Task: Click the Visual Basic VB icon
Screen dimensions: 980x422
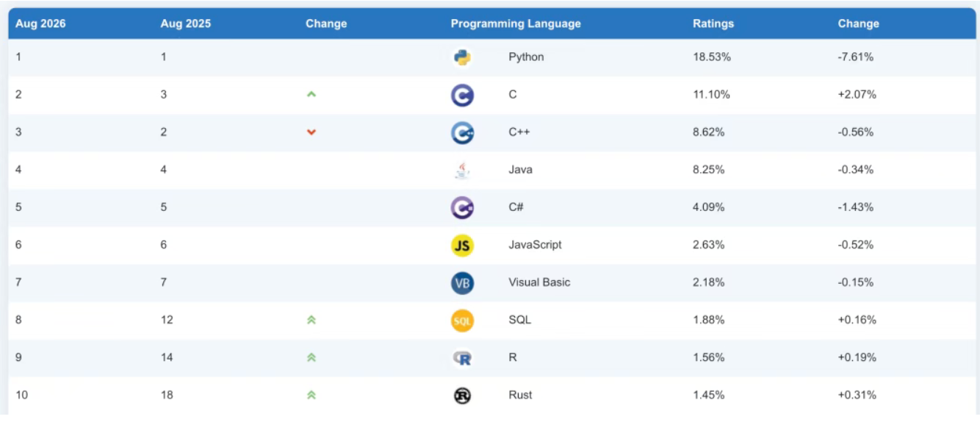Action: click(462, 283)
